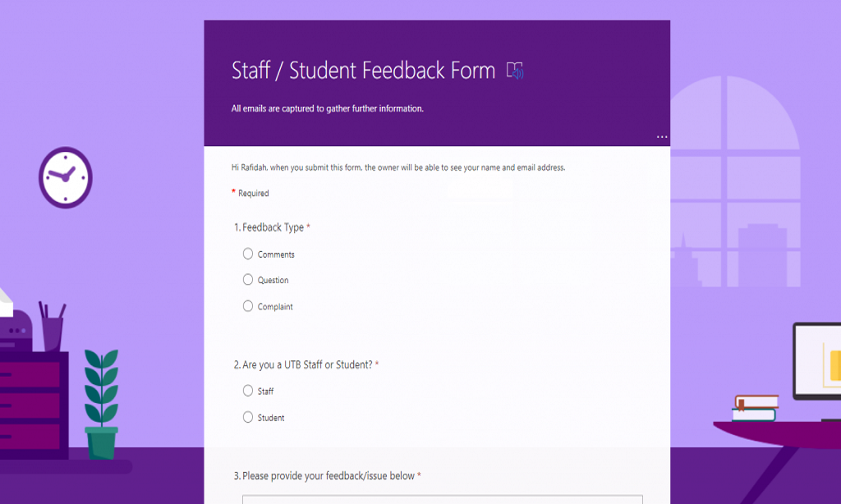Open the more options ellipsis in header
This screenshot has height=504, width=841.
pyautogui.click(x=662, y=136)
